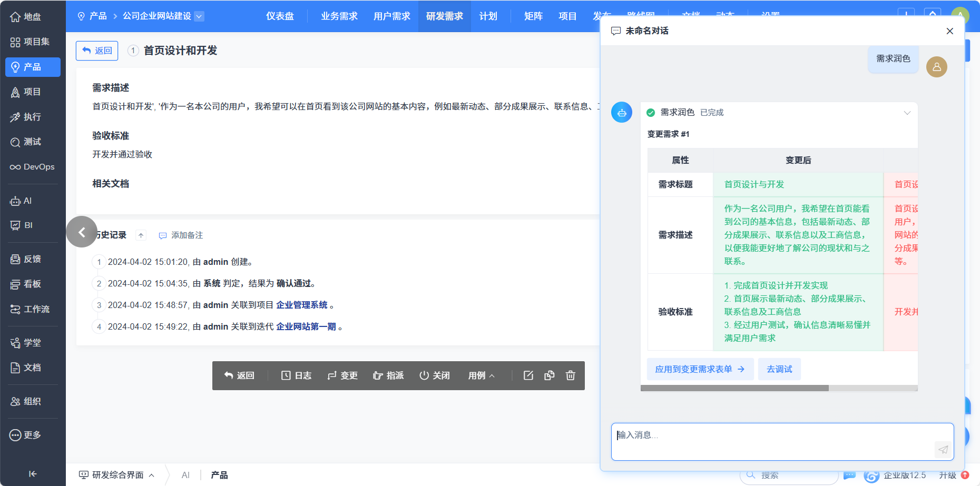Click the edit icon in bottom toolbar

point(528,375)
